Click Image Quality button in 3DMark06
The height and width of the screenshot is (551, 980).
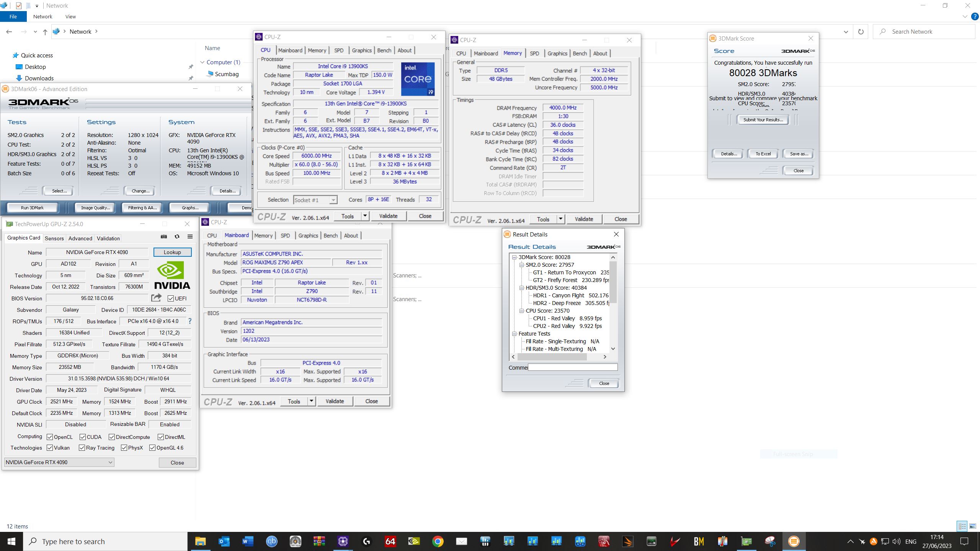[95, 207]
